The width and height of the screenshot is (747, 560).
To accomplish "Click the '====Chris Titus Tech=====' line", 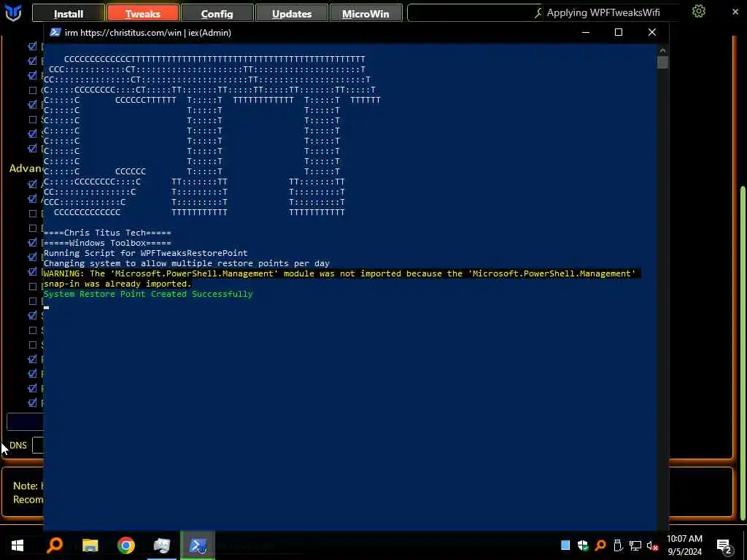I will coord(107,233).
